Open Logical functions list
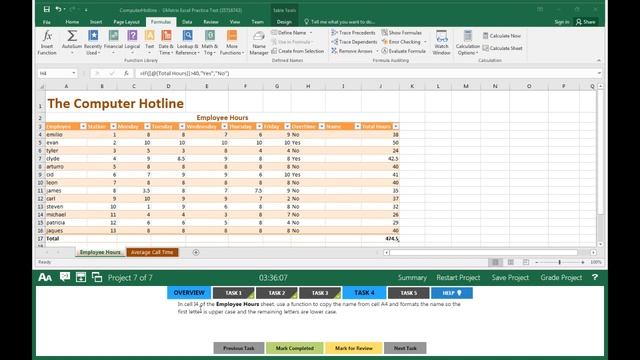The height and width of the screenshot is (360, 640). 132,42
